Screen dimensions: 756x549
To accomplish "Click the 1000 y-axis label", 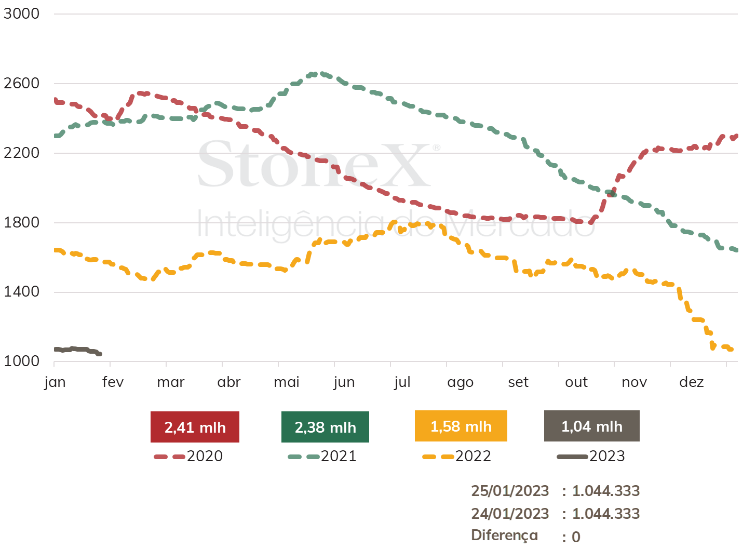I will click(21, 361).
